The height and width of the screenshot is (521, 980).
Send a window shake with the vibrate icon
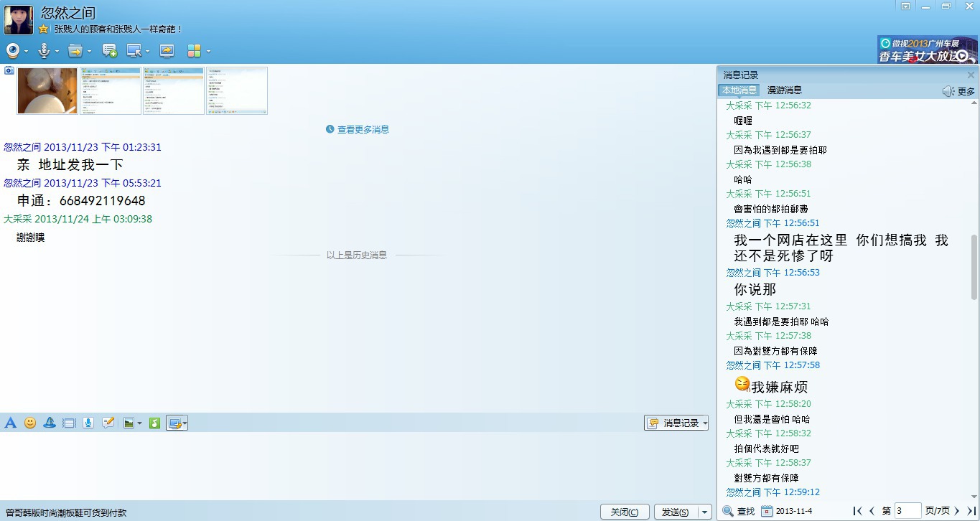(x=69, y=423)
